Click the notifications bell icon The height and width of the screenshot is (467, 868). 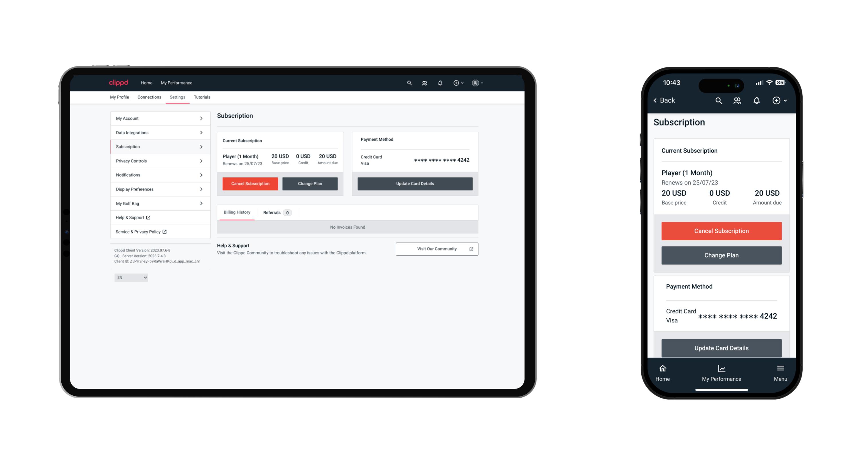coord(440,83)
